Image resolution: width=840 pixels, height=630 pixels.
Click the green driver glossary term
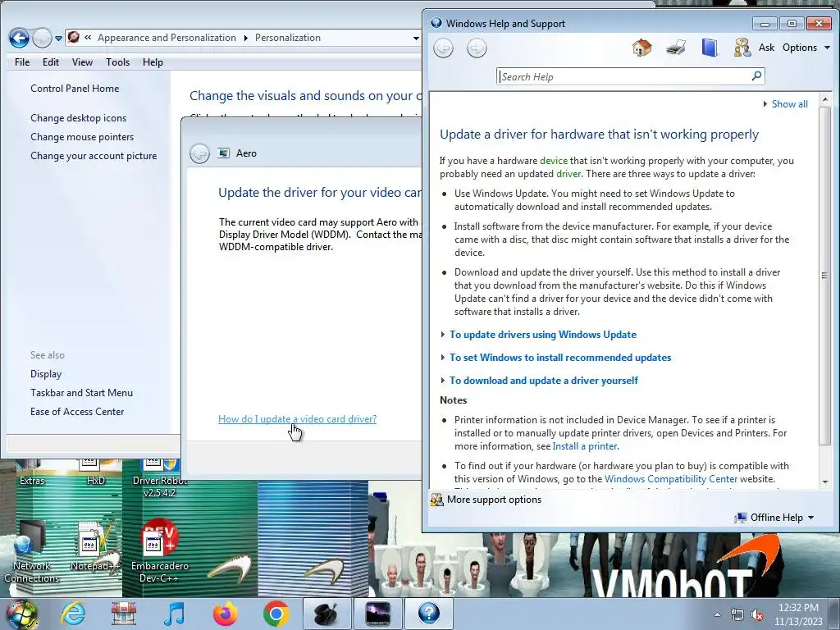568,174
